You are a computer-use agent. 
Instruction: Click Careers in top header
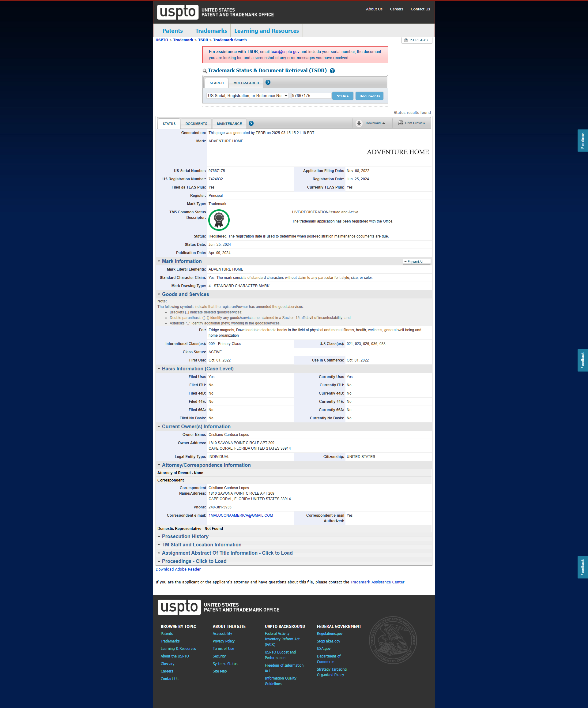pyautogui.click(x=396, y=9)
